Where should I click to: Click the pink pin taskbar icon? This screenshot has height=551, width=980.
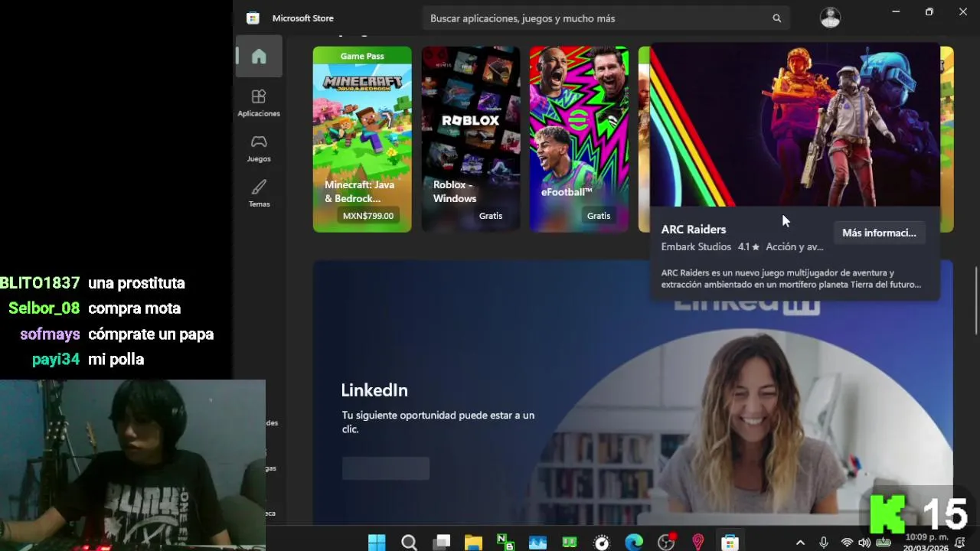tap(697, 543)
